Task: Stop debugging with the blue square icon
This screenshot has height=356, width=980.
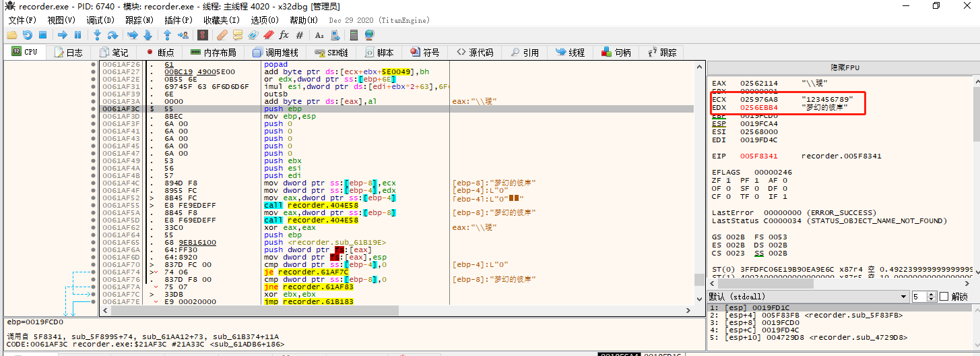Action: (42, 35)
